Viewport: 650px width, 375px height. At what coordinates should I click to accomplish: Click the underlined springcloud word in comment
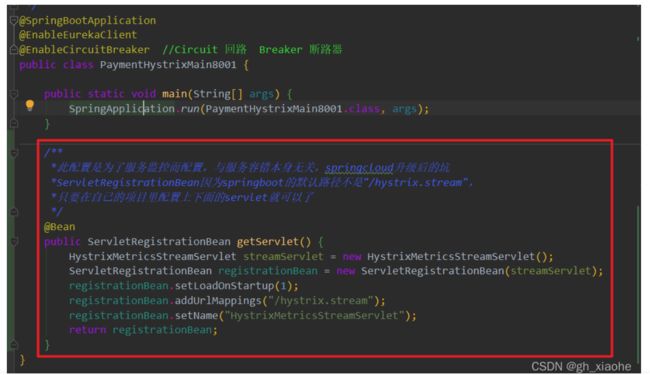tap(359, 168)
